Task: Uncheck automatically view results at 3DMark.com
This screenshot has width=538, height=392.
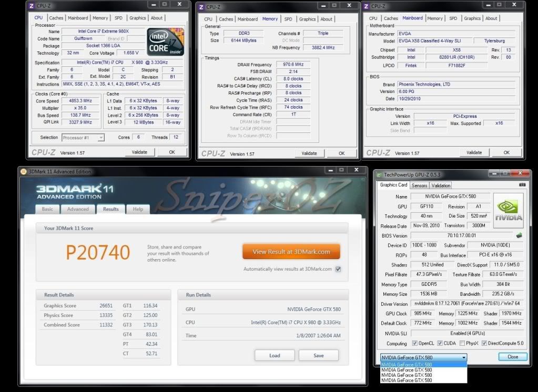Action: pyautogui.click(x=338, y=269)
